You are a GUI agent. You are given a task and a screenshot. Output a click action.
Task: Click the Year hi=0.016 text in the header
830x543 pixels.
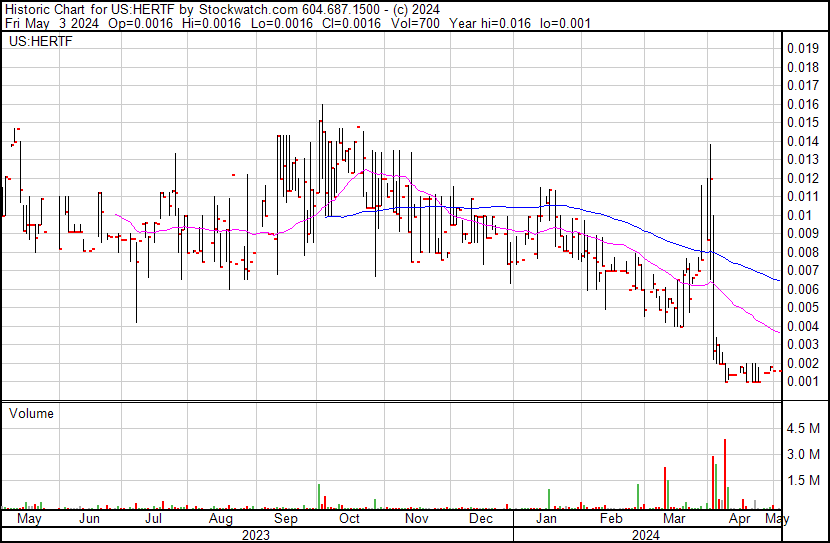pyautogui.click(x=490, y=23)
